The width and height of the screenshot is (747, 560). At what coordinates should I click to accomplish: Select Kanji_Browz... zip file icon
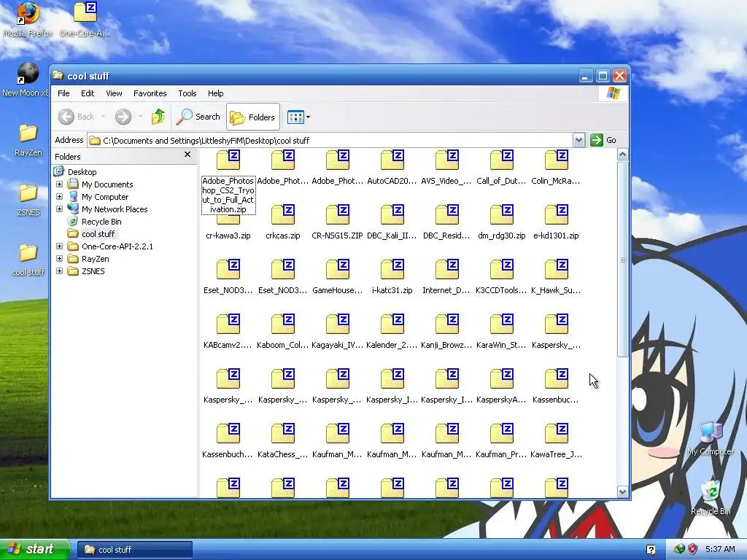447,324
